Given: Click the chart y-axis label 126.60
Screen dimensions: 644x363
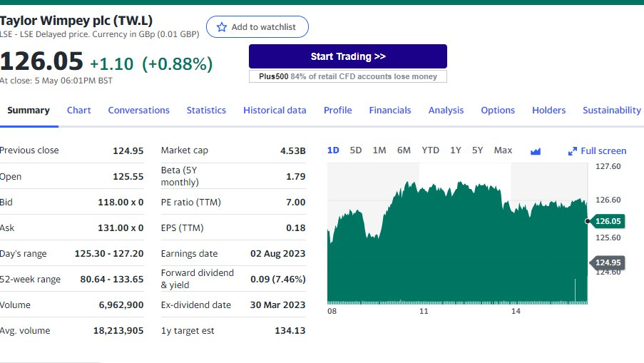Looking at the screenshot, I should 608,200.
